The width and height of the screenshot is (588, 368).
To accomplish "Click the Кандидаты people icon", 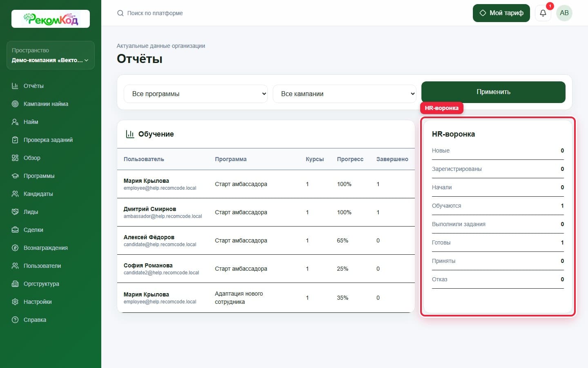I will [15, 194].
